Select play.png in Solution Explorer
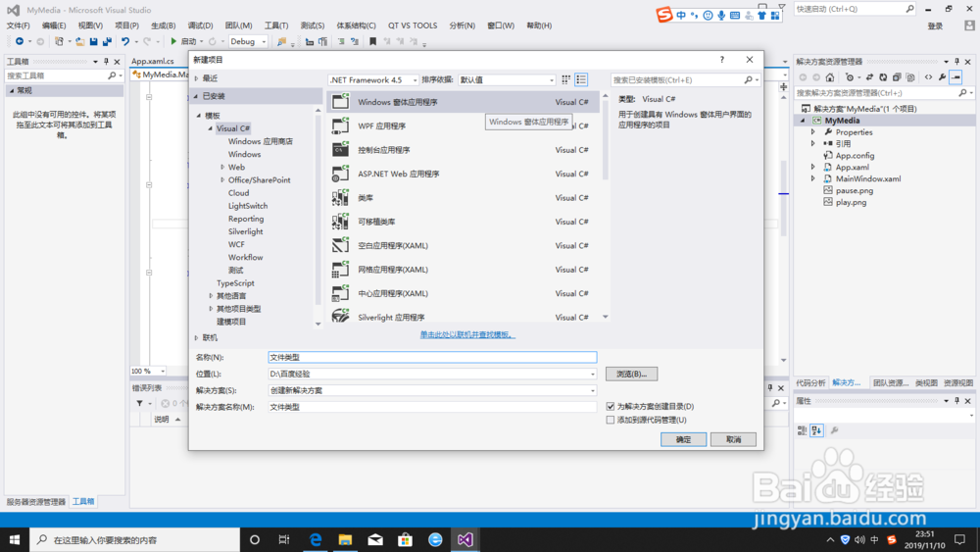This screenshot has height=552, width=980. click(851, 203)
